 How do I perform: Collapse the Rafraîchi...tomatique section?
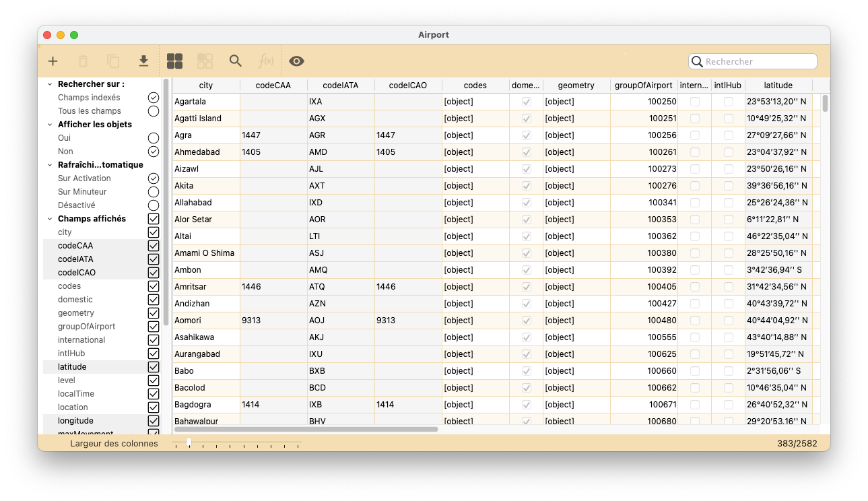pos(49,165)
